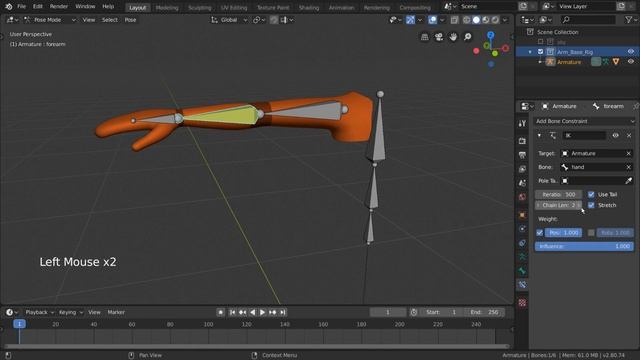
Task: Open the outliner filter dropdown
Action: point(630,20)
